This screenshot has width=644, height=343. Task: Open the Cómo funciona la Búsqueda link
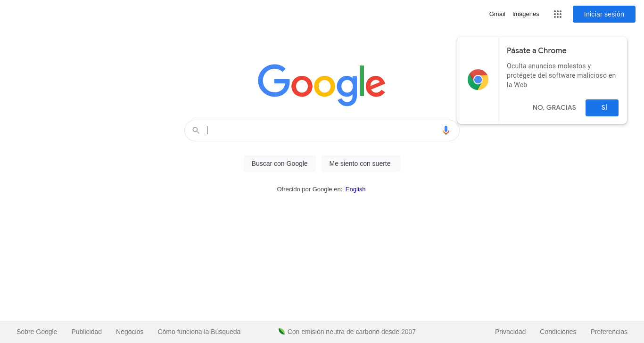199,332
